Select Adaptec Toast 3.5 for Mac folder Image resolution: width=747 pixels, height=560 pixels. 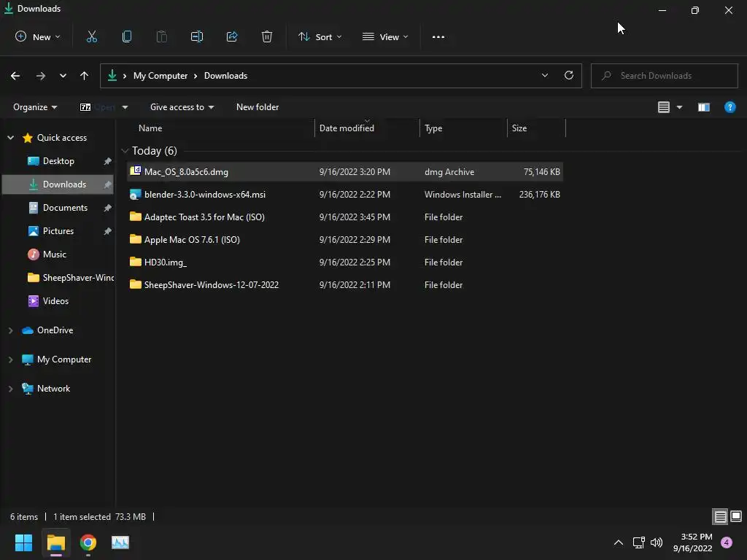(345, 217)
